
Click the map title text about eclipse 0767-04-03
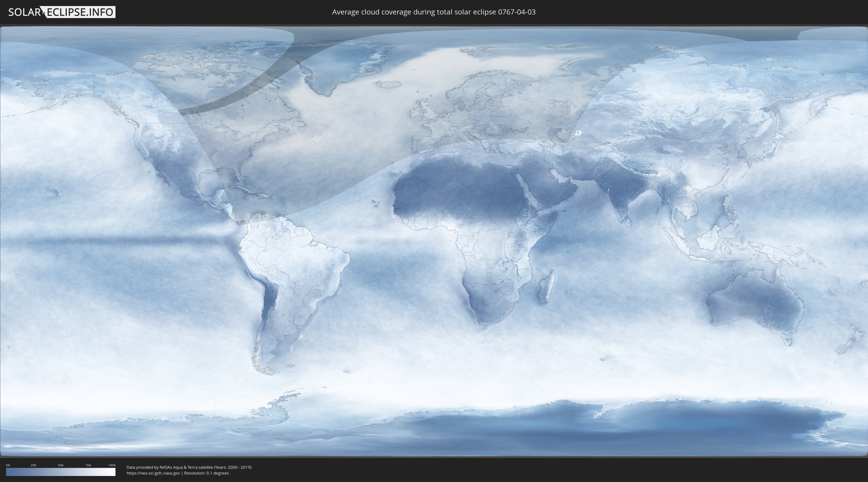[434, 12]
